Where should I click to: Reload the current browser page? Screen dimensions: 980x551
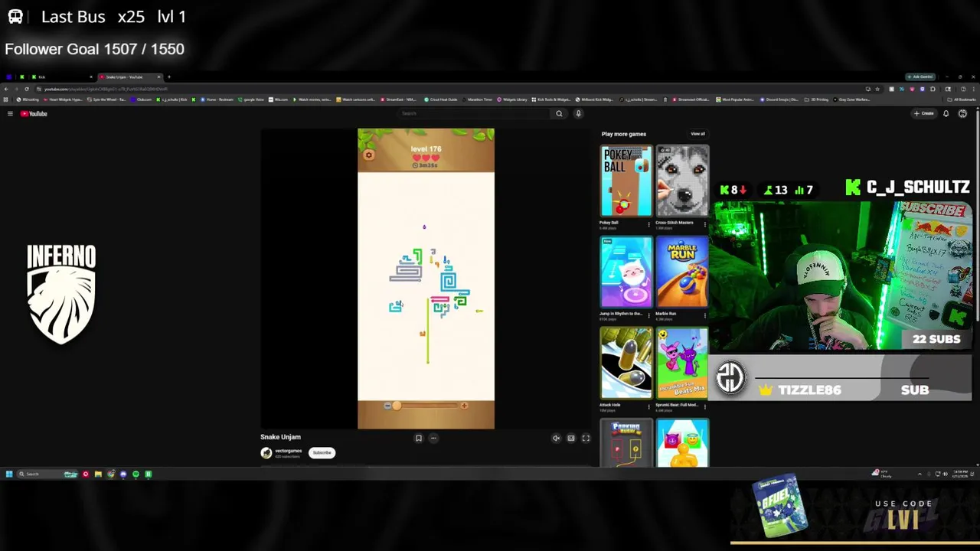[x=27, y=89]
